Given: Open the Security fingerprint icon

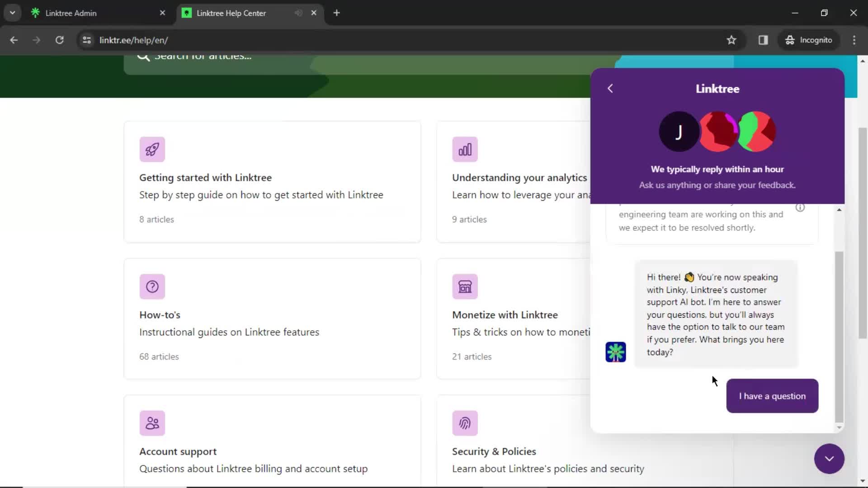Looking at the screenshot, I should point(465,423).
